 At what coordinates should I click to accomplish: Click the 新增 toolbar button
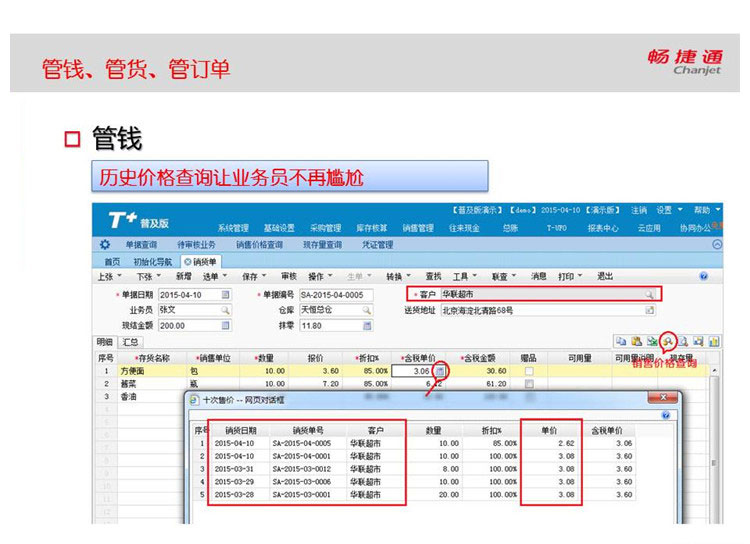(184, 276)
